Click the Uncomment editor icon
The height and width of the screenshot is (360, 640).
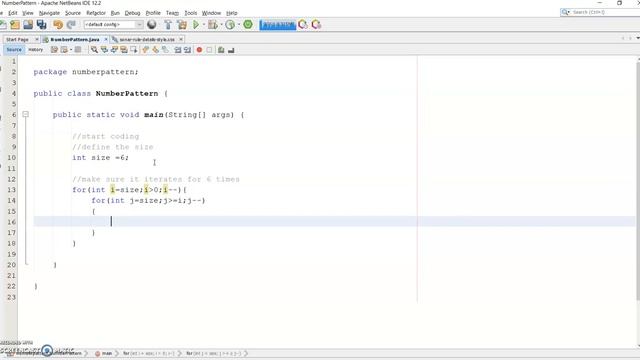point(231,50)
